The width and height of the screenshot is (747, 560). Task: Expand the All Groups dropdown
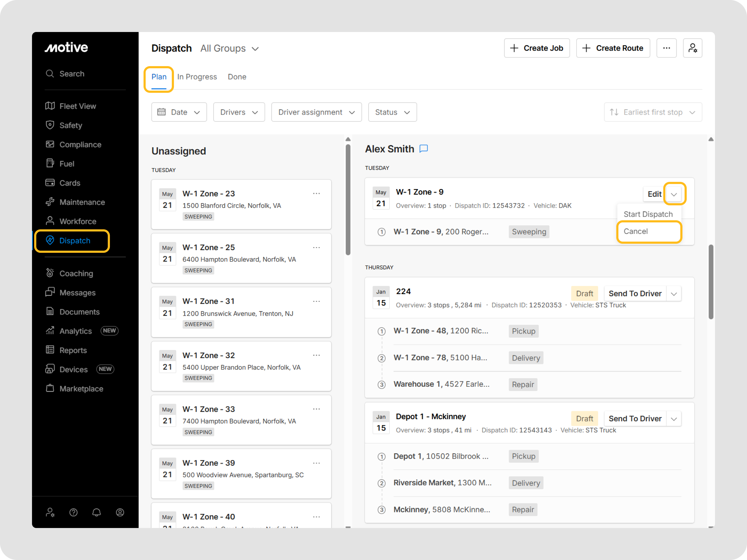(230, 49)
